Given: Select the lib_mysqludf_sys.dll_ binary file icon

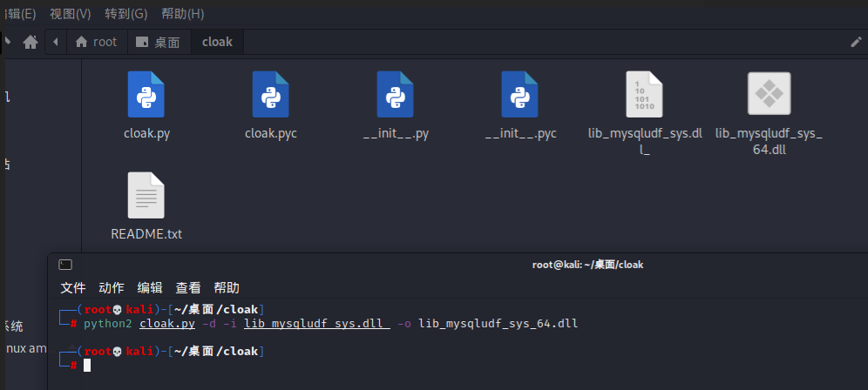Looking at the screenshot, I should pos(644,95).
